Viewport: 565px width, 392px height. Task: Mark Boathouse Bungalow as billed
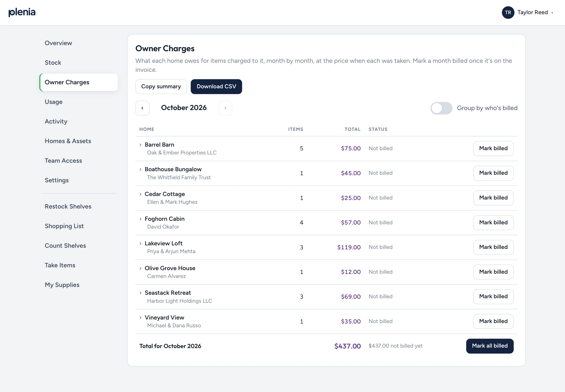coord(493,173)
